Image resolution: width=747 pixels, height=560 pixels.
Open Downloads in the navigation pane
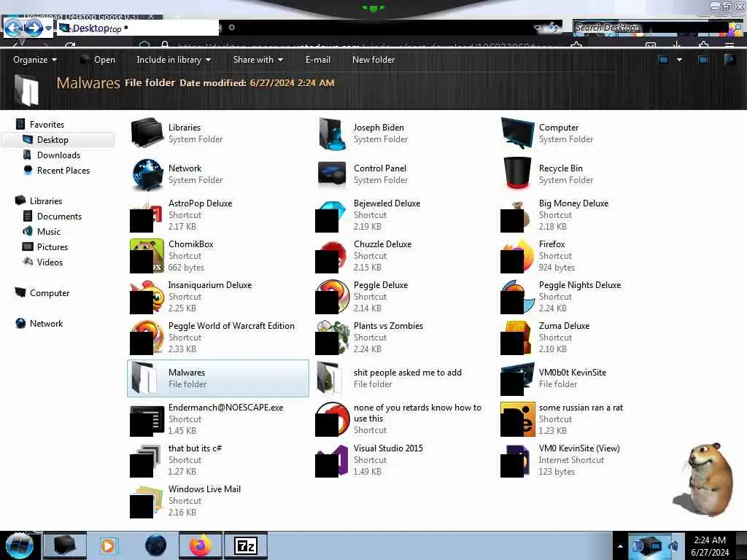[58, 155]
